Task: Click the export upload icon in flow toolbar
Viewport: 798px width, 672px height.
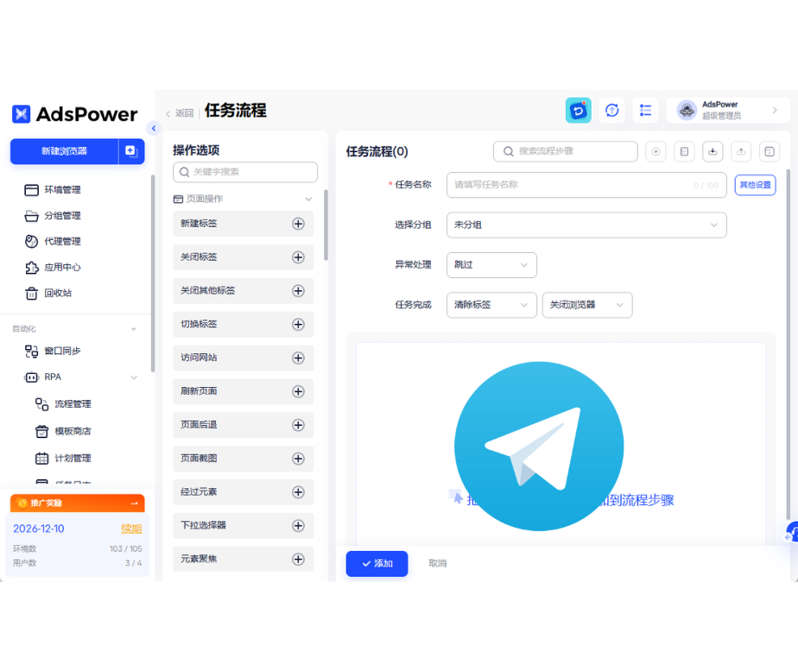Action: [741, 151]
